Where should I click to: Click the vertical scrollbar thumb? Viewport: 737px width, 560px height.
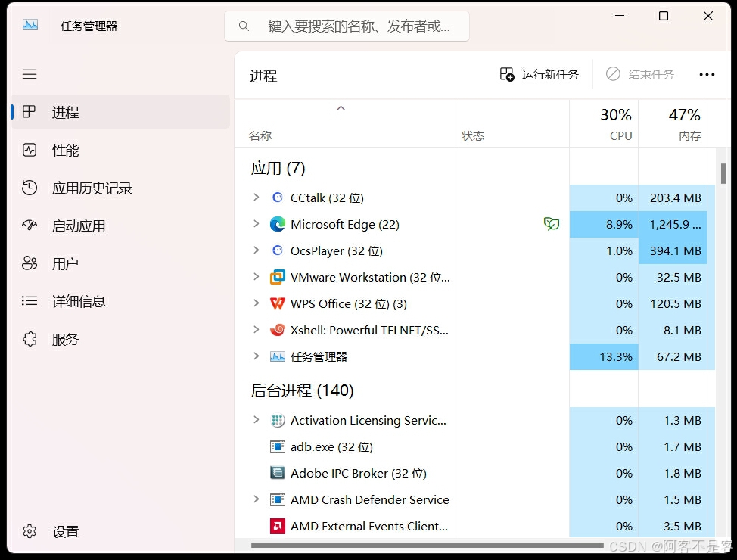tap(723, 173)
